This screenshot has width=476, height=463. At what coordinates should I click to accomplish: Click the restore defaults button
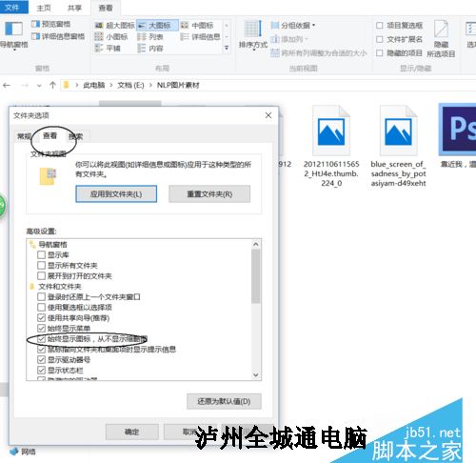(224, 401)
